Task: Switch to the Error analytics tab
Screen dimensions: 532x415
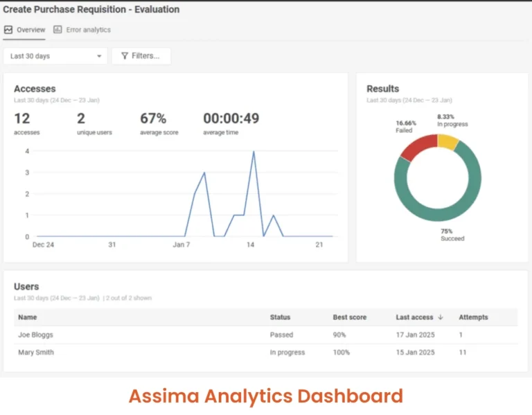Action: (x=88, y=30)
